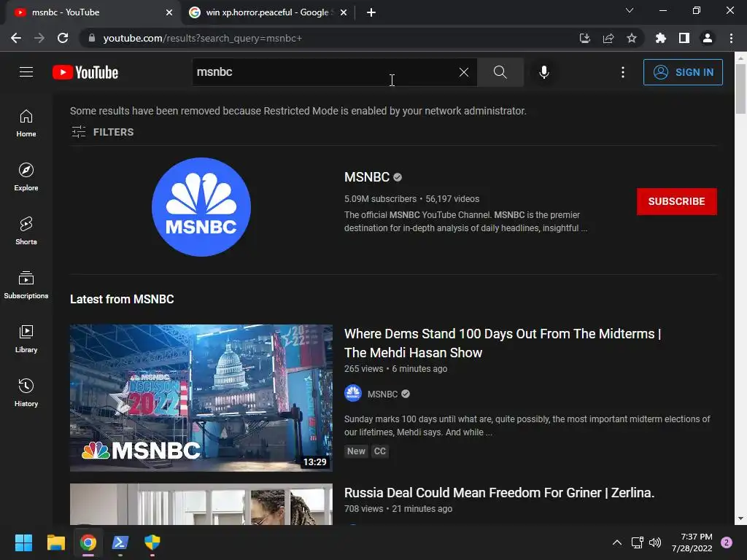Click Chrome taskbar icon
This screenshot has width=747, height=560.
tap(88, 542)
